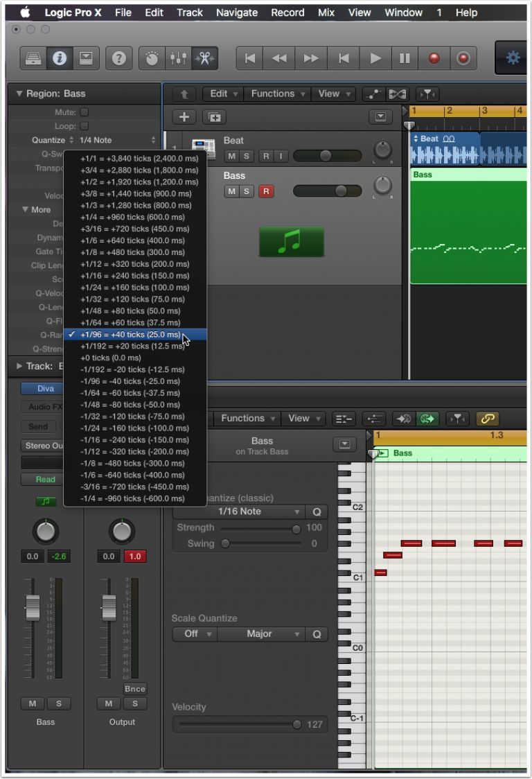Viewport: 532px width, 779px height.
Task: Open the Mix menu
Action: (326, 13)
